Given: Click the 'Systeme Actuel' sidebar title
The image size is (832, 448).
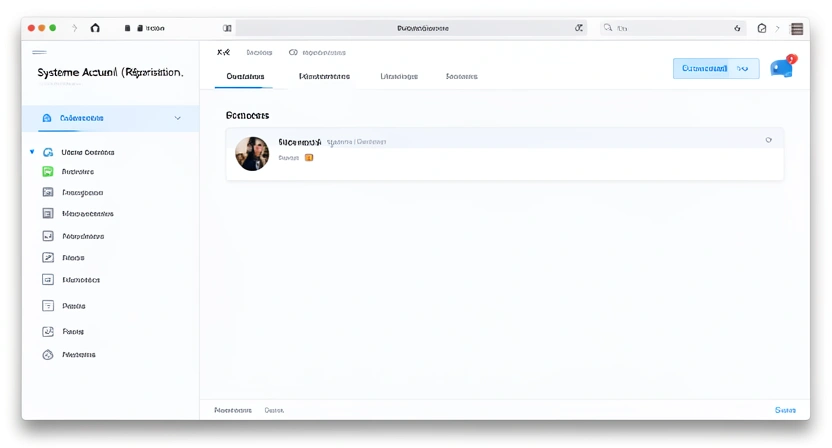Looking at the screenshot, I should pyautogui.click(x=110, y=72).
